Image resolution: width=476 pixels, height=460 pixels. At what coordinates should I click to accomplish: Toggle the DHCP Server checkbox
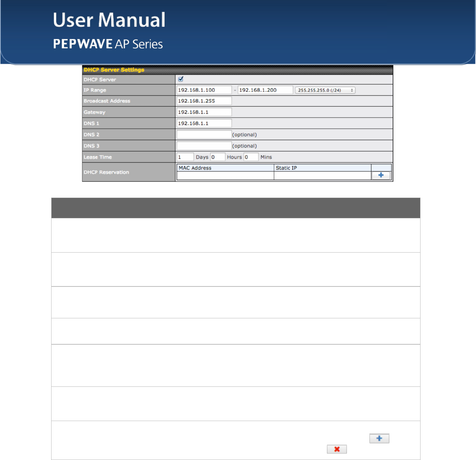click(x=181, y=79)
